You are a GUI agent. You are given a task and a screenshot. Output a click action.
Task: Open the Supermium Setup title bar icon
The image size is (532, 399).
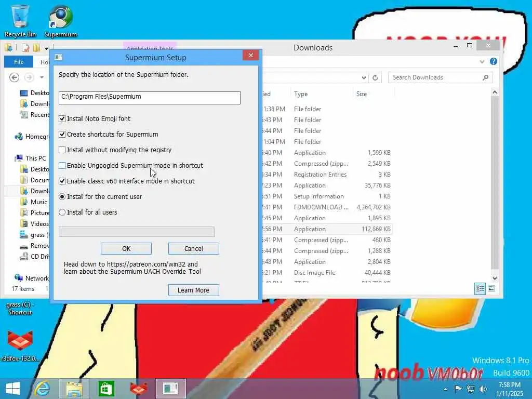pos(58,57)
